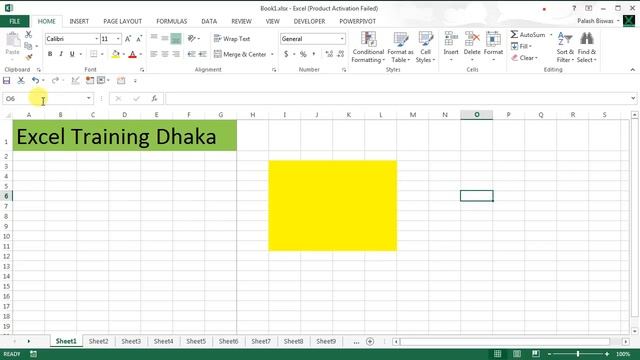The height and width of the screenshot is (360, 640).
Task: Click the Insert Function fx icon
Action: pyautogui.click(x=154, y=98)
